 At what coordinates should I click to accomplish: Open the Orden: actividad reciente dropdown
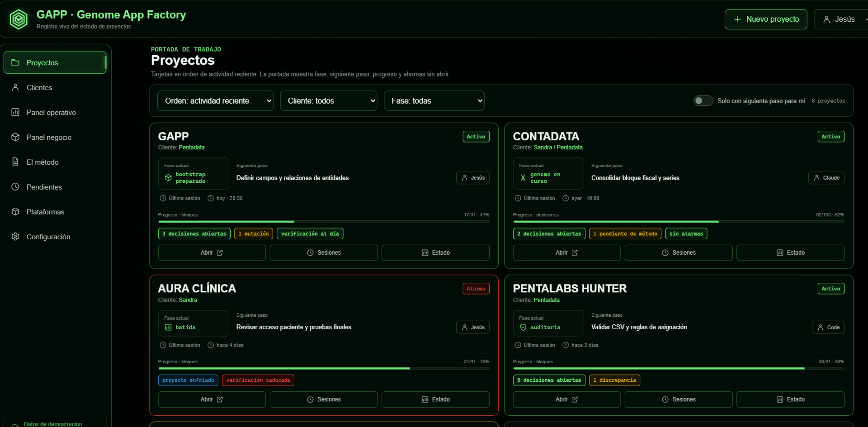pyautogui.click(x=215, y=100)
